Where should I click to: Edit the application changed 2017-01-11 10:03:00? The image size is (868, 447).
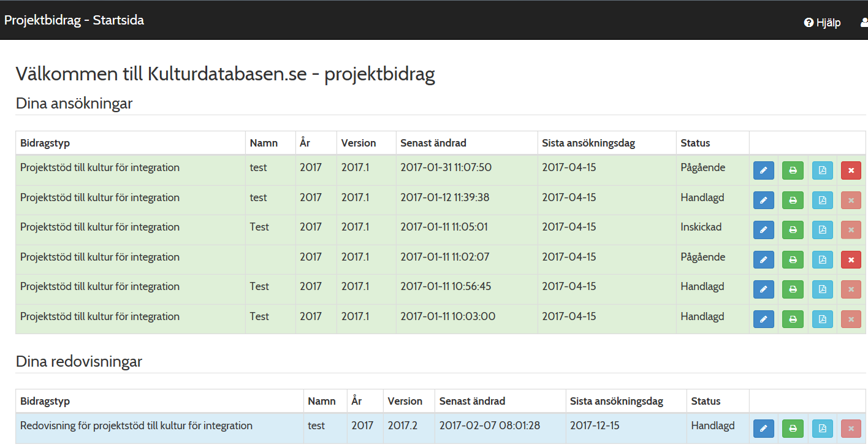point(763,319)
